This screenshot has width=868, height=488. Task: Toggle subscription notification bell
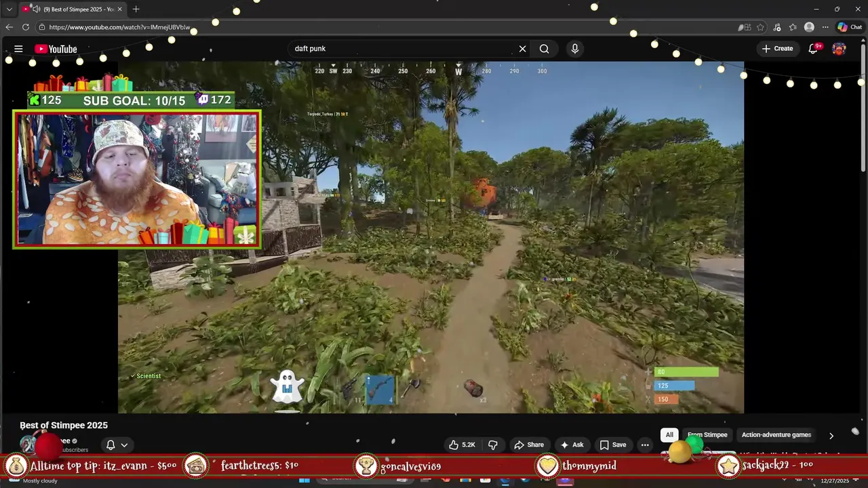click(111, 445)
